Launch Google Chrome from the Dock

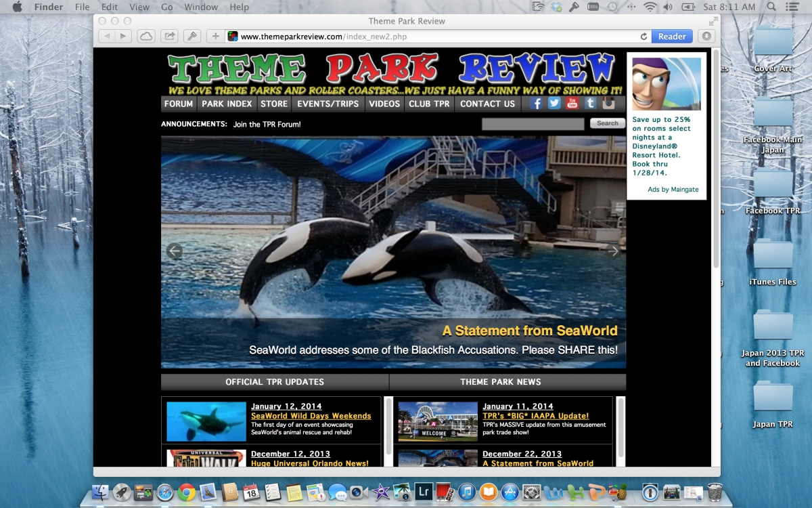[x=187, y=492]
